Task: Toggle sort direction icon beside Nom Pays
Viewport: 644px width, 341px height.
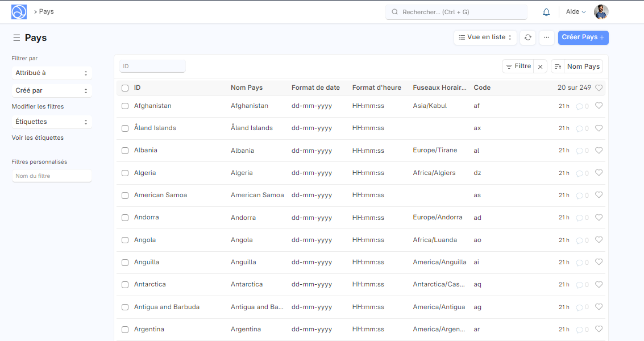Action: [558, 66]
